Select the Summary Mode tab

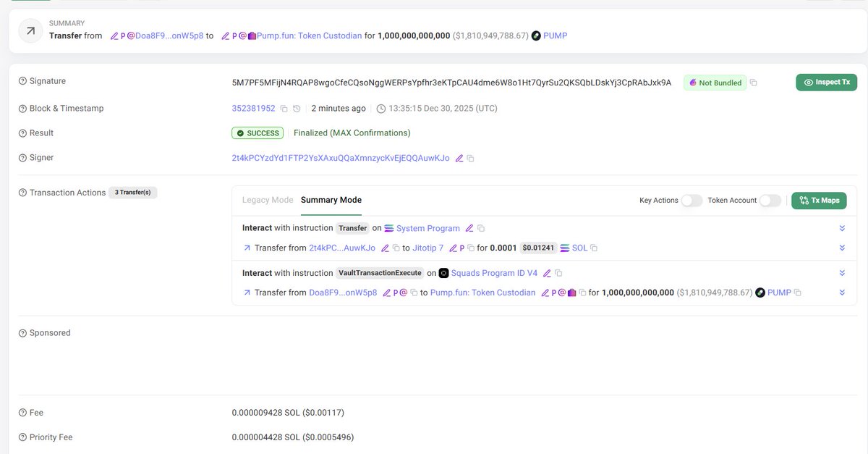(331, 200)
